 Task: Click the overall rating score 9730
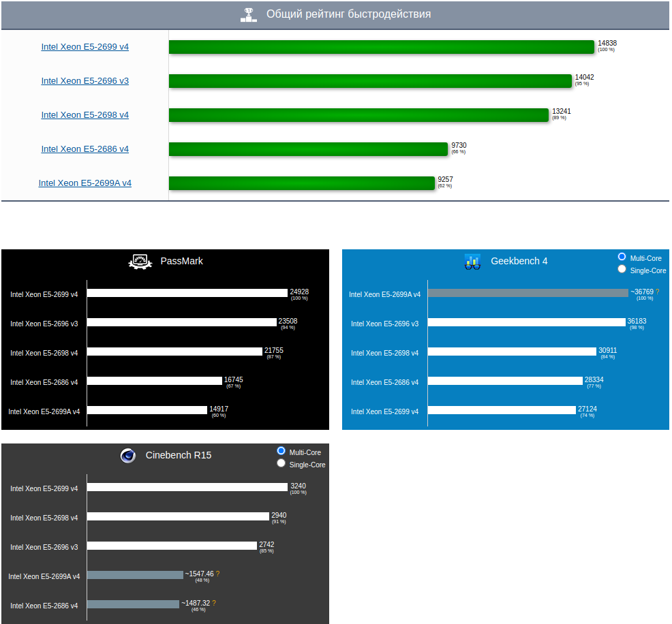pyautogui.click(x=459, y=145)
